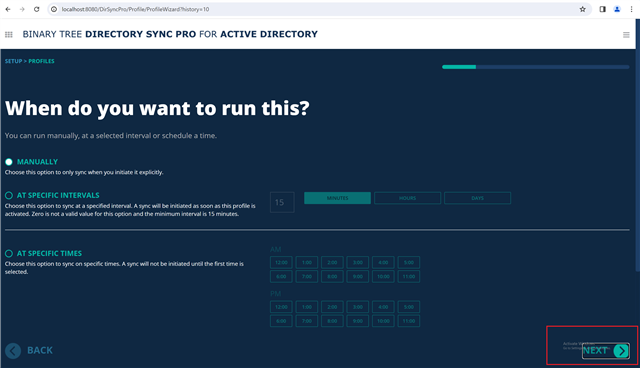Bookmark this page with the star icon
This screenshot has width=640, height=368.
click(x=582, y=9)
